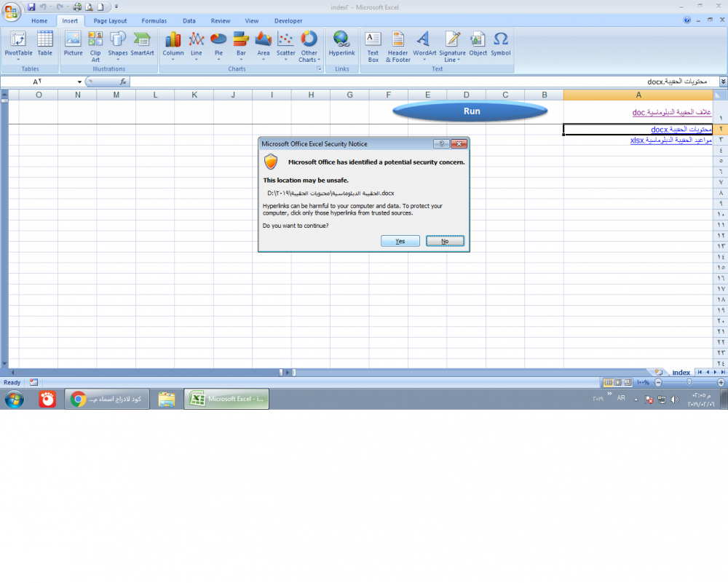Insert a Symbol
The height and width of the screenshot is (583, 728).
[x=501, y=46]
